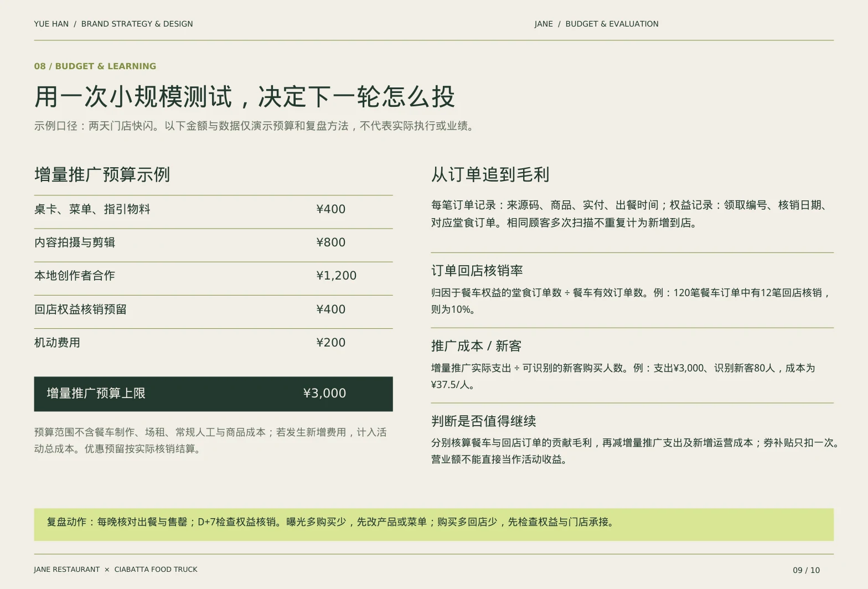The height and width of the screenshot is (589, 868).
Task: Click the row label '回店权益核销预留'
Action: coord(80,309)
